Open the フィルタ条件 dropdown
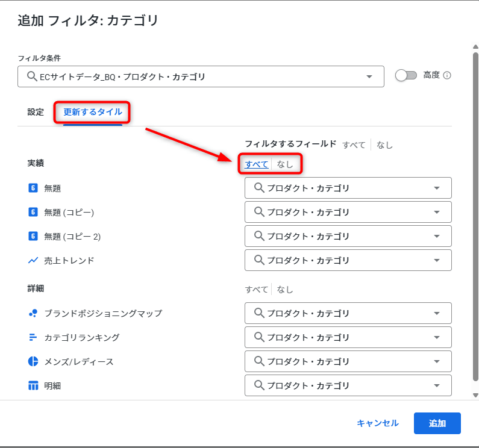Viewport: 479px width, 448px height. click(201, 76)
